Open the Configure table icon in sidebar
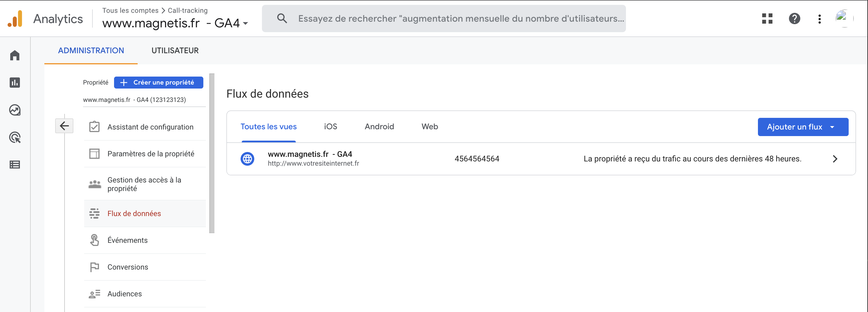Viewport: 868px width, 312px height. click(15, 165)
